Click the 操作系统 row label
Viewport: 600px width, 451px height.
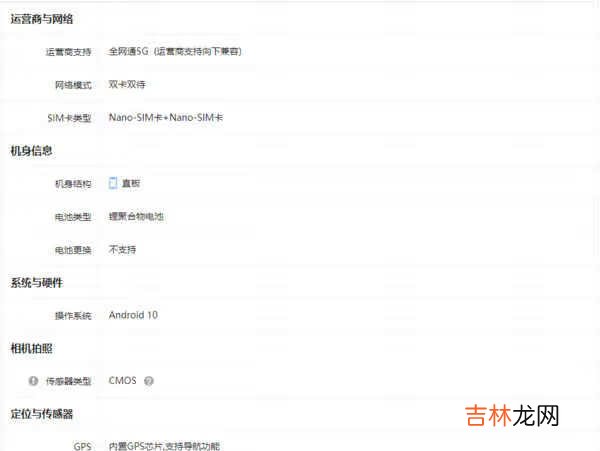[73, 315]
